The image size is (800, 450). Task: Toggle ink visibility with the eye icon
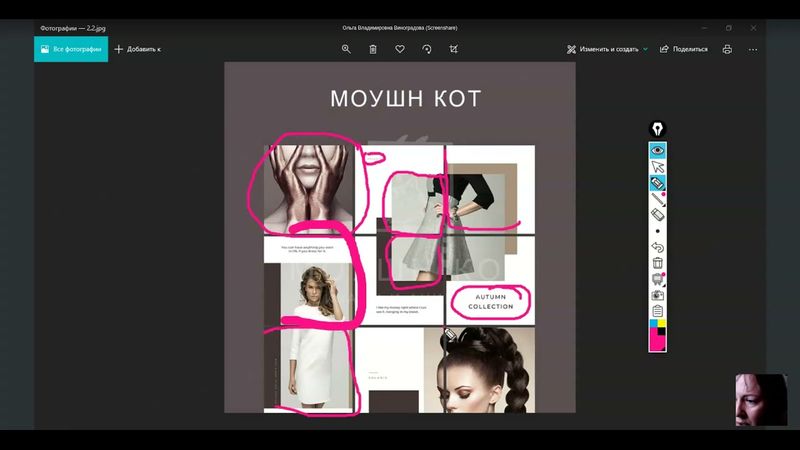tap(657, 151)
